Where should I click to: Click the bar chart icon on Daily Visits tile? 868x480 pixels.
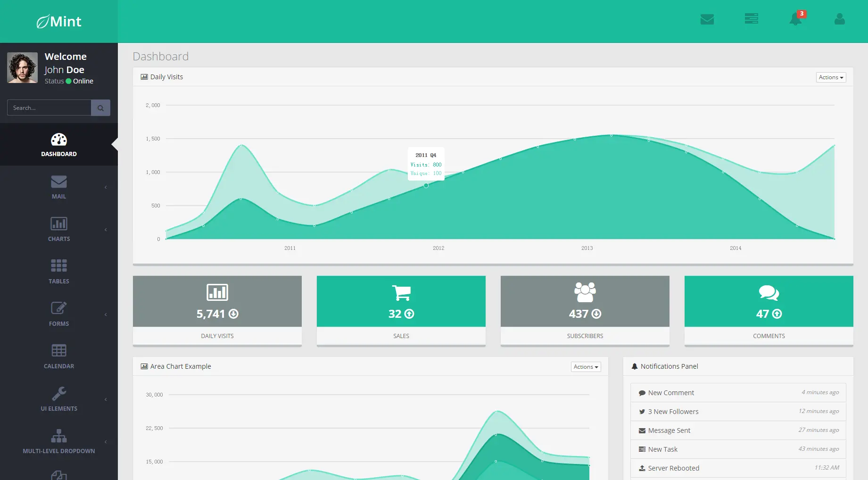(x=217, y=292)
